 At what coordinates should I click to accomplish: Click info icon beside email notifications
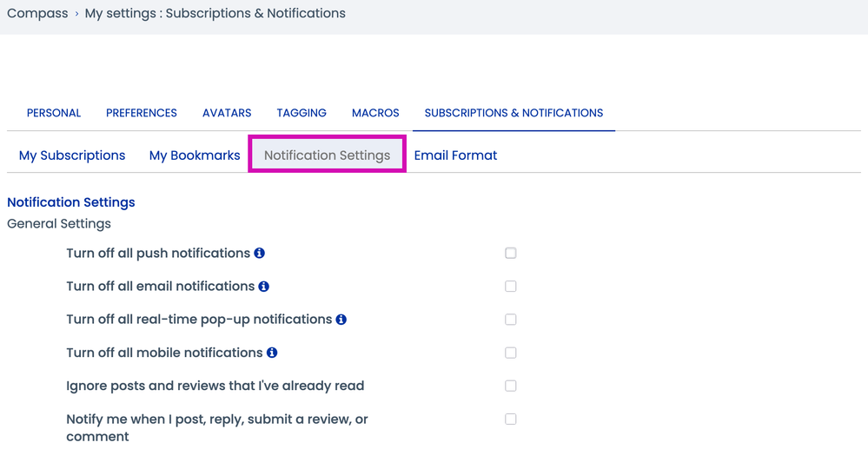pos(263,286)
